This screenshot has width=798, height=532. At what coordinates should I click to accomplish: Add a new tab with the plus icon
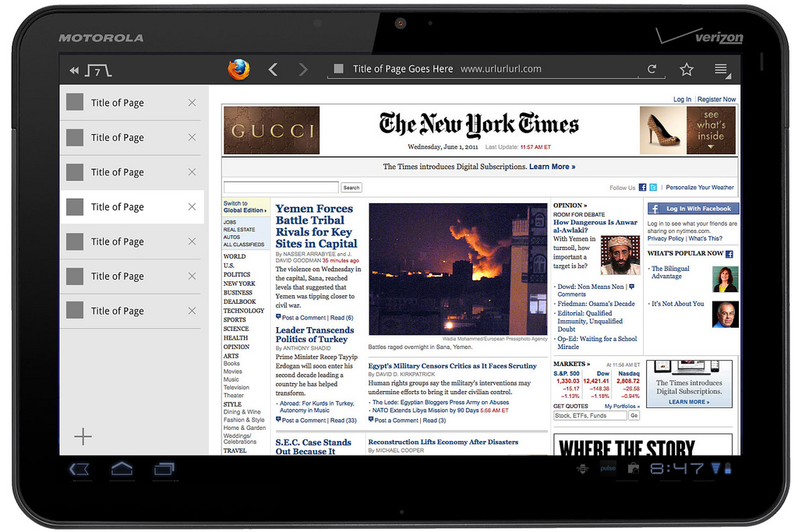coord(83,436)
